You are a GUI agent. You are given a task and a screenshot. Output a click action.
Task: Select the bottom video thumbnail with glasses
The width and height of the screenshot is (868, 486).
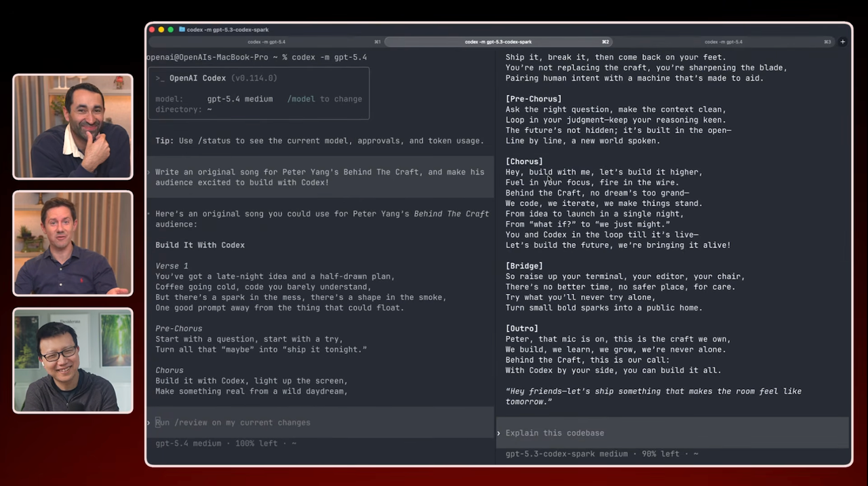click(73, 360)
